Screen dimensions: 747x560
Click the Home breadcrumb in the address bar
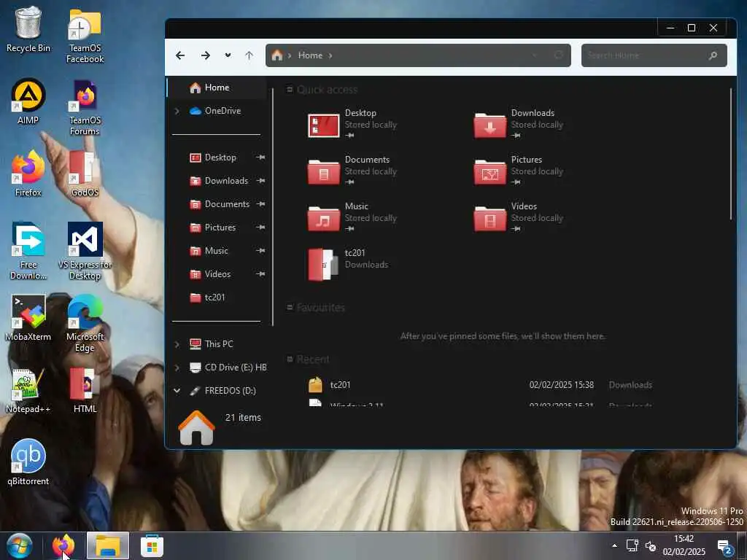pos(310,55)
